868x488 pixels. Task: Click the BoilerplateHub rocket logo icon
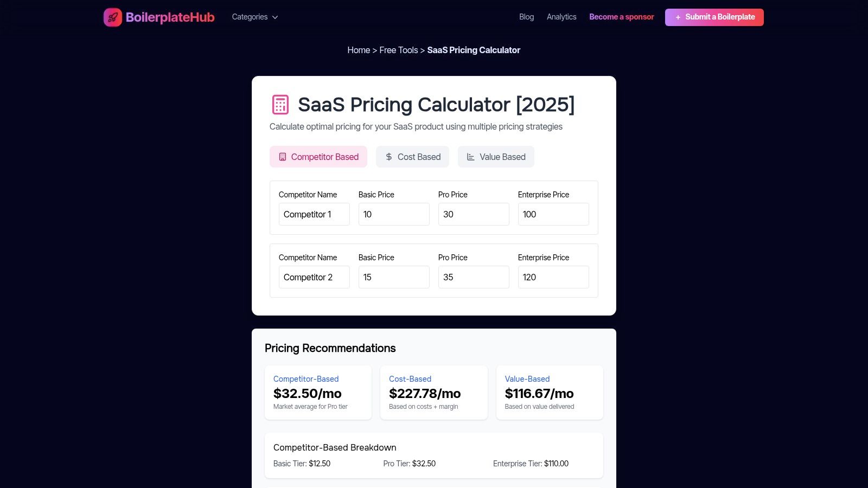pos(113,17)
